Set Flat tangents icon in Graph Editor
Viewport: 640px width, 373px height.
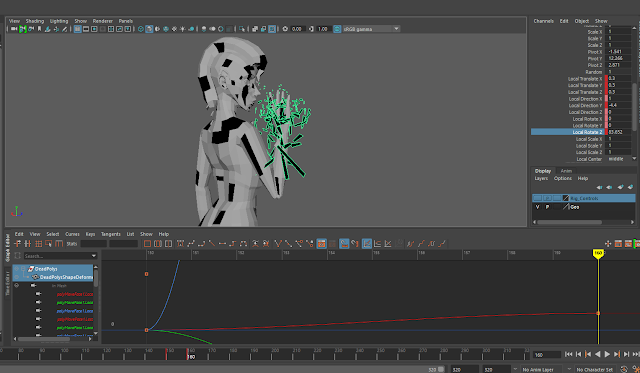[x=222, y=244]
